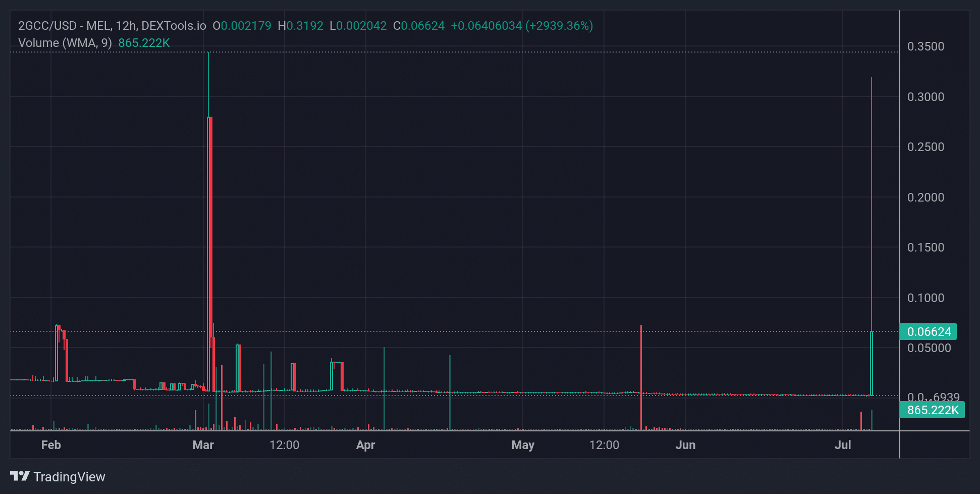Click the 0.3000 price axis label
The width and height of the screenshot is (980, 494).
coord(925,97)
